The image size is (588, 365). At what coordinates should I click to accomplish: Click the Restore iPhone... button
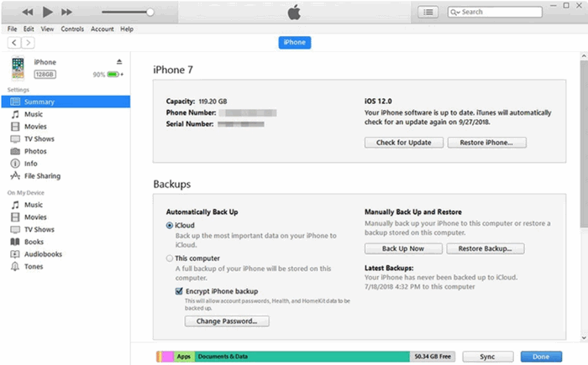(x=486, y=143)
